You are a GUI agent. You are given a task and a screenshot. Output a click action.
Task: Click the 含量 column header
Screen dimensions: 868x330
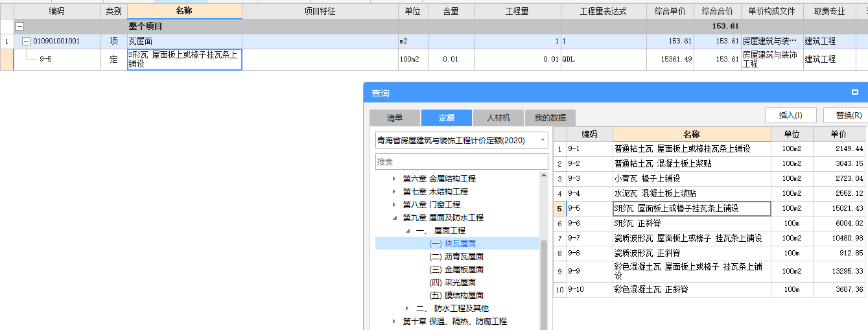[x=451, y=11]
